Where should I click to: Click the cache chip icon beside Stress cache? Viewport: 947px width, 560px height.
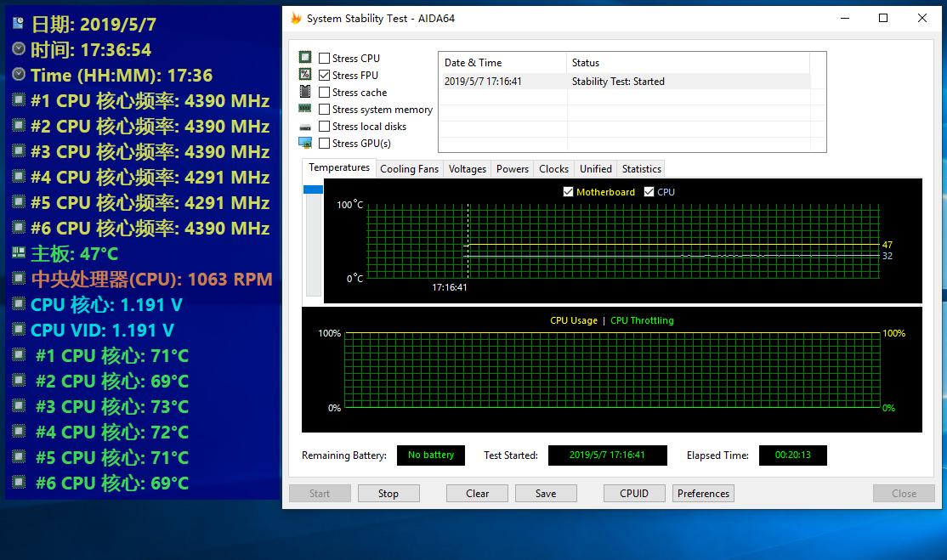[305, 92]
